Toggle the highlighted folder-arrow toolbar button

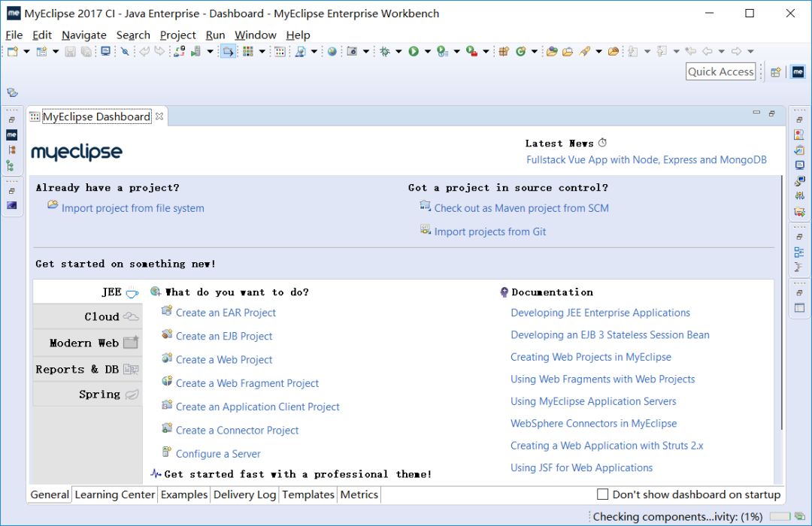click(228, 51)
